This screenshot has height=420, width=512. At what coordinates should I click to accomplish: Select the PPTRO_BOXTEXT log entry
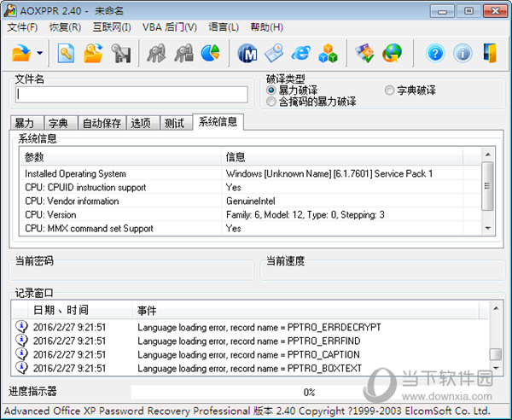tap(250, 368)
